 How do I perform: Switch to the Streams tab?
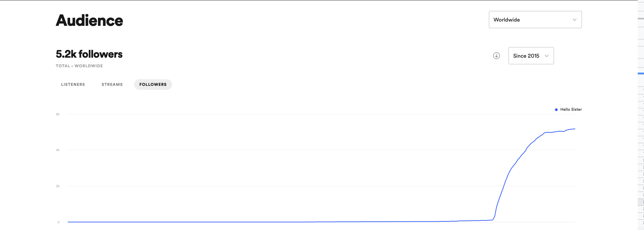click(x=112, y=85)
